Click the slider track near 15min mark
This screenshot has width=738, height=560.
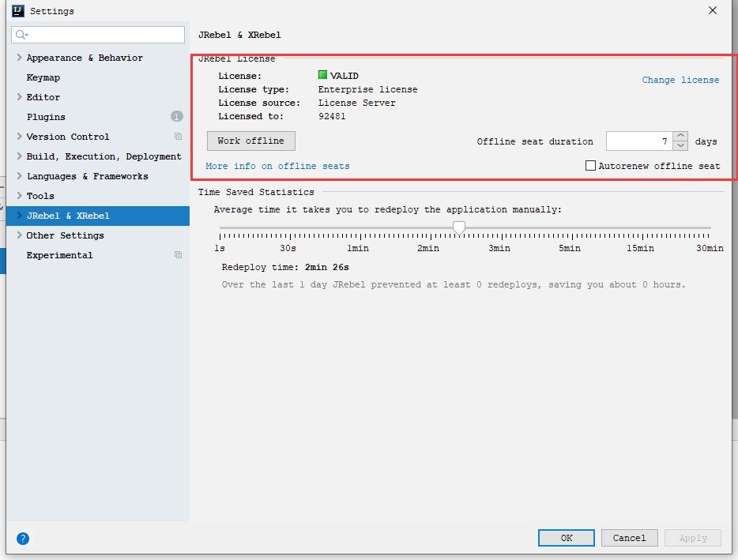click(x=642, y=227)
